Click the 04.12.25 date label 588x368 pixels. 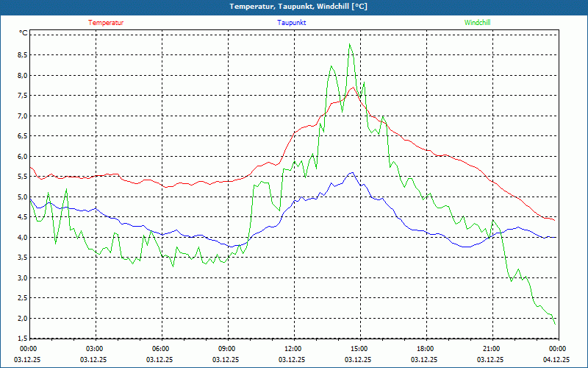pyautogui.click(x=557, y=360)
